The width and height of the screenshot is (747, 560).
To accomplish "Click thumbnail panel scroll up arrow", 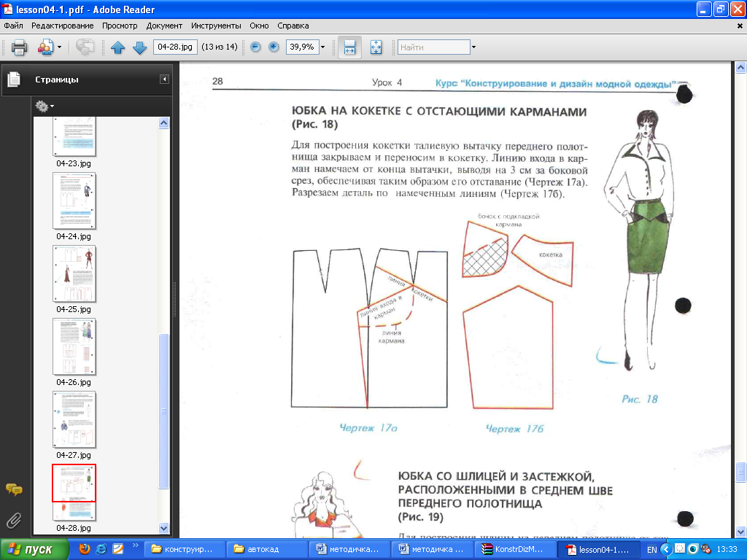I will click(x=164, y=122).
